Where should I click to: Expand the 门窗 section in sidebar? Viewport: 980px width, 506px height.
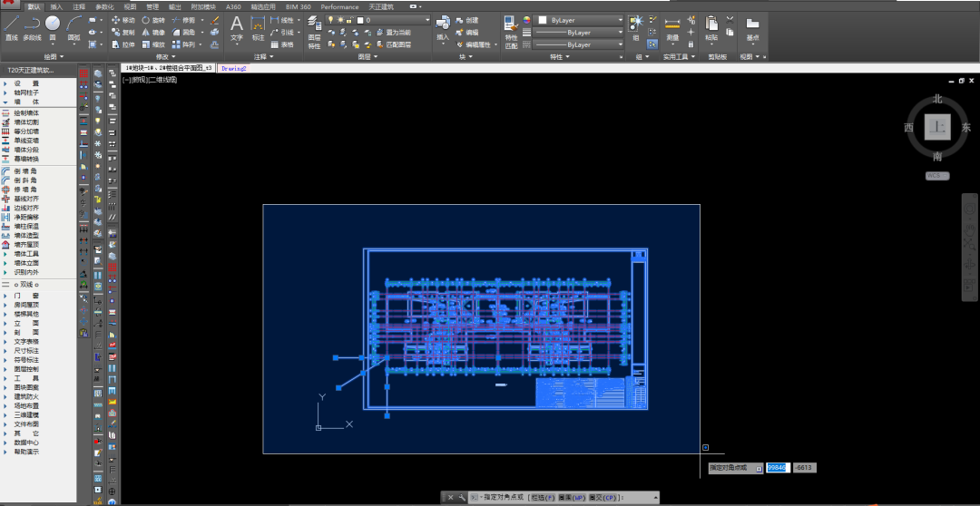[25, 296]
